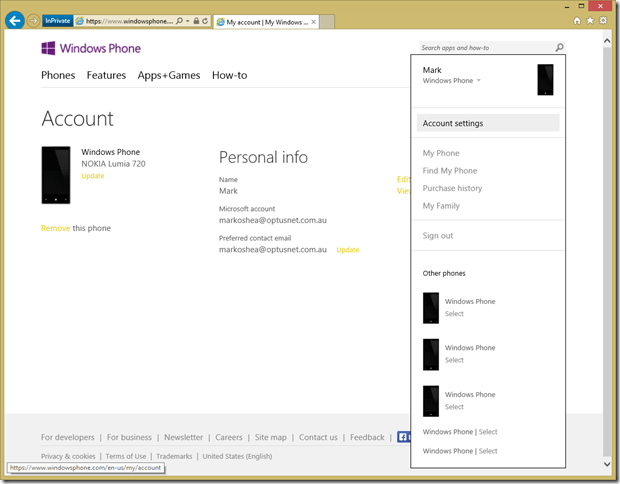620x484 pixels.
Task: Open a new tab in Internet Explorer
Action: coord(327,22)
